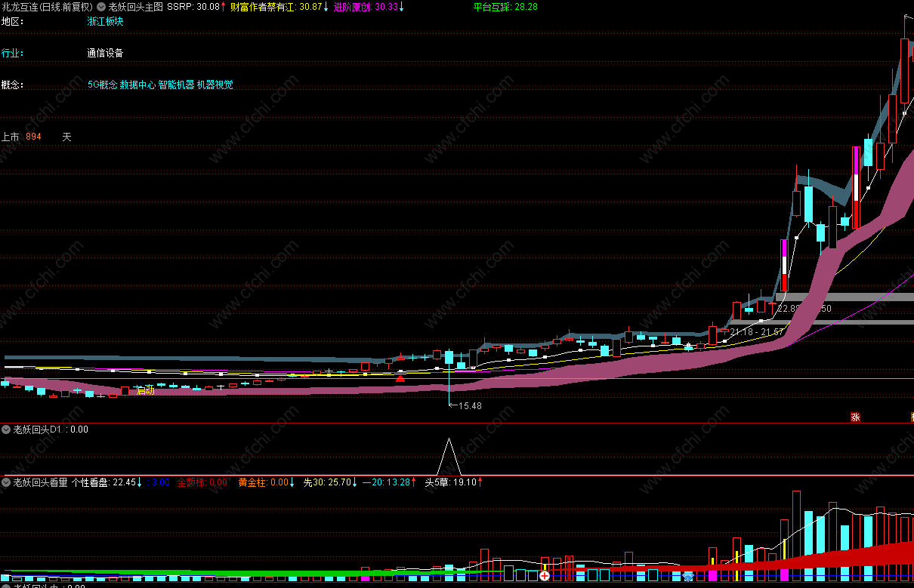Screen dimensions: 914x588
Task: Click the 启动 marker on the chart
Action: click(144, 390)
